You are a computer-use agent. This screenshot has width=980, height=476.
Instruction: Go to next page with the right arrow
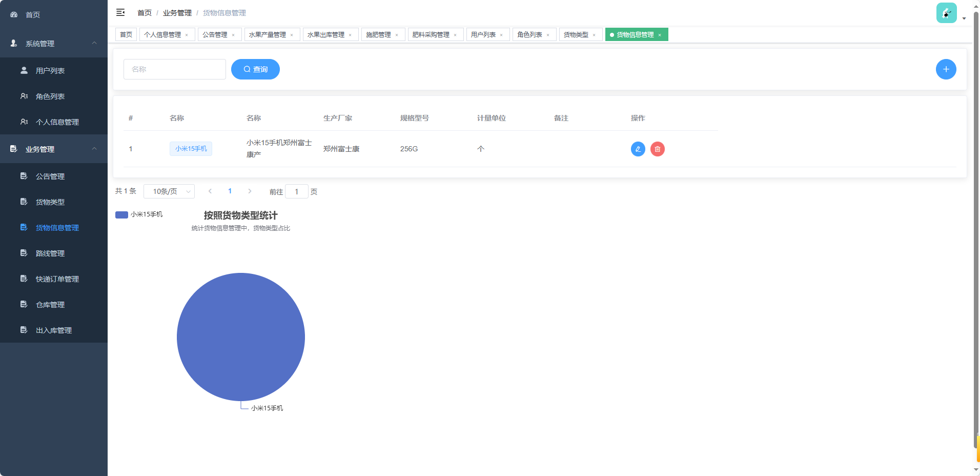[x=250, y=191]
